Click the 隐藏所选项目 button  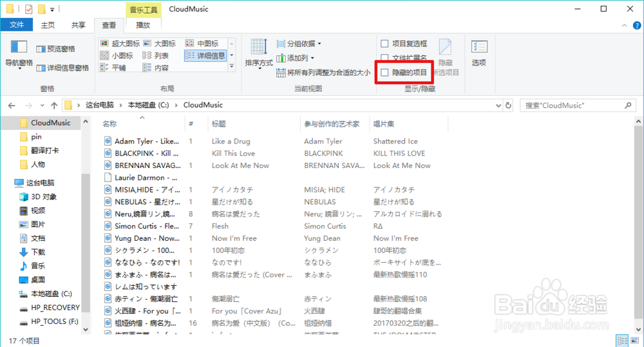click(446, 57)
